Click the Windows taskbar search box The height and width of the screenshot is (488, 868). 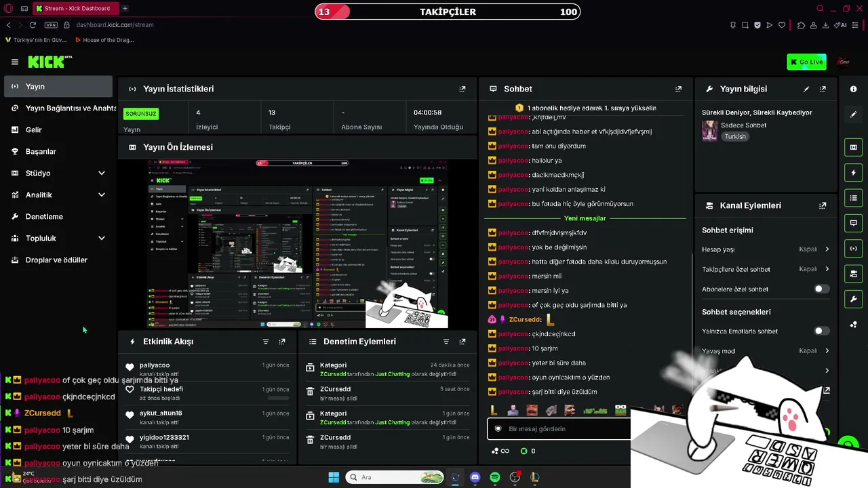point(395,477)
